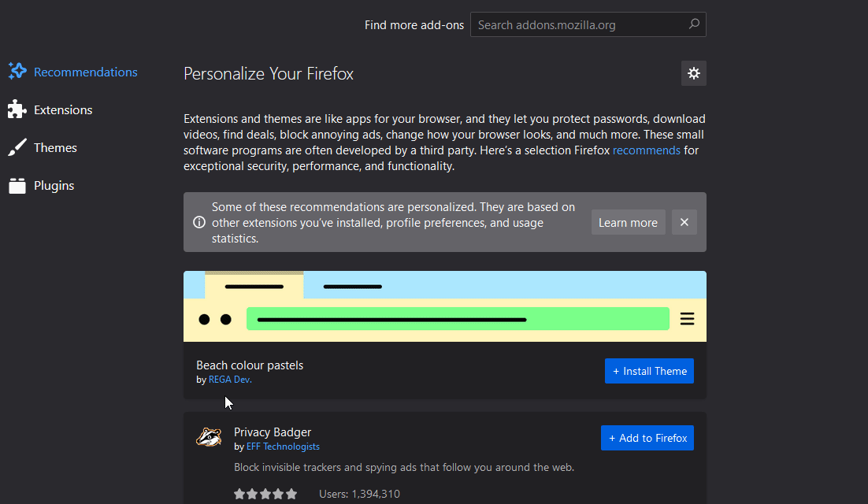Click the info icon in personalization notice
Image resolution: width=868 pixels, height=504 pixels.
click(199, 223)
